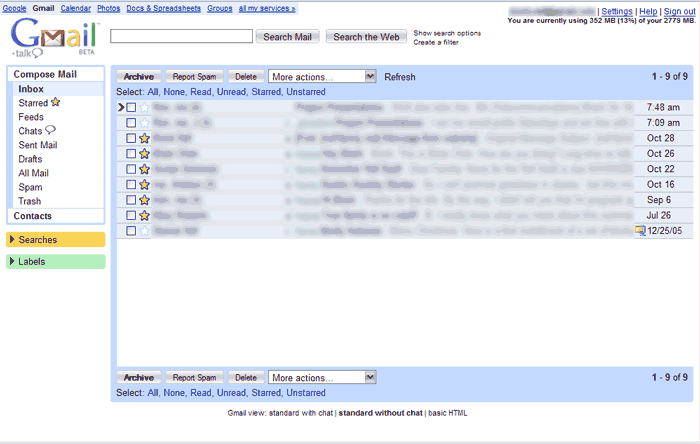Image resolution: width=700 pixels, height=444 pixels.
Task: Star the 12/25/05 message
Action: pyautogui.click(x=144, y=231)
